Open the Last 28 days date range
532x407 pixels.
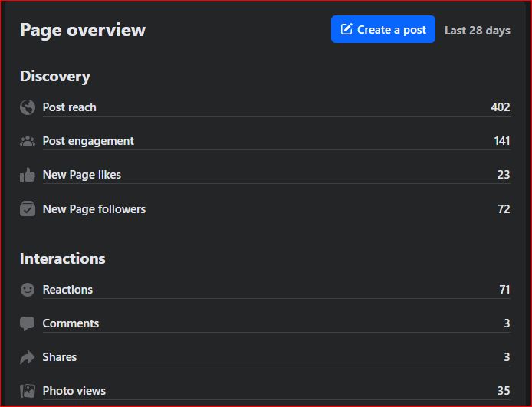tap(477, 31)
